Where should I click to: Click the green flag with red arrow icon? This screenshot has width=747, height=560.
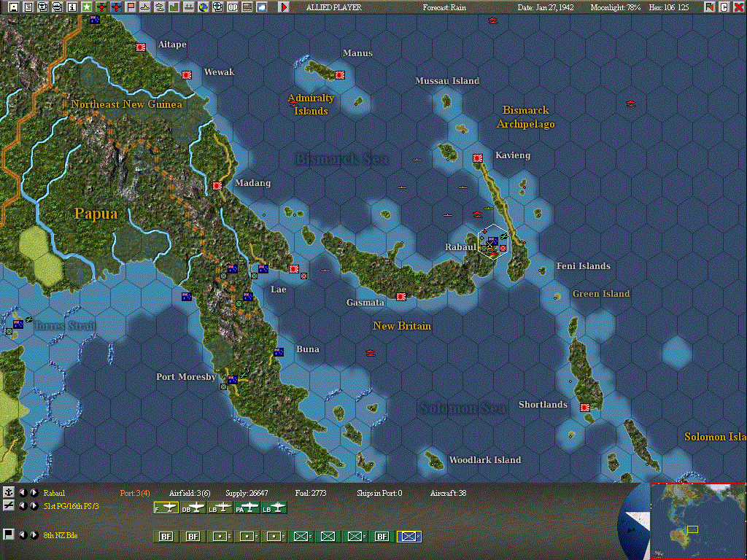[x=710, y=7]
